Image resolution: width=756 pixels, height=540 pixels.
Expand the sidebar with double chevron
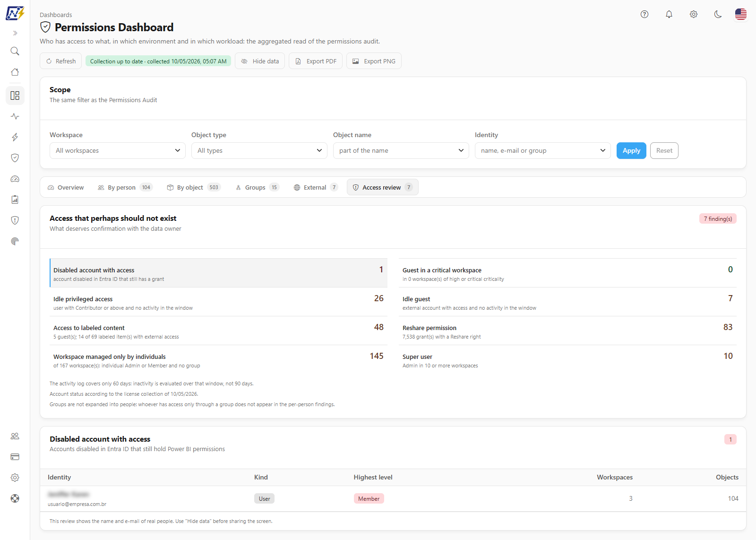pos(15,33)
